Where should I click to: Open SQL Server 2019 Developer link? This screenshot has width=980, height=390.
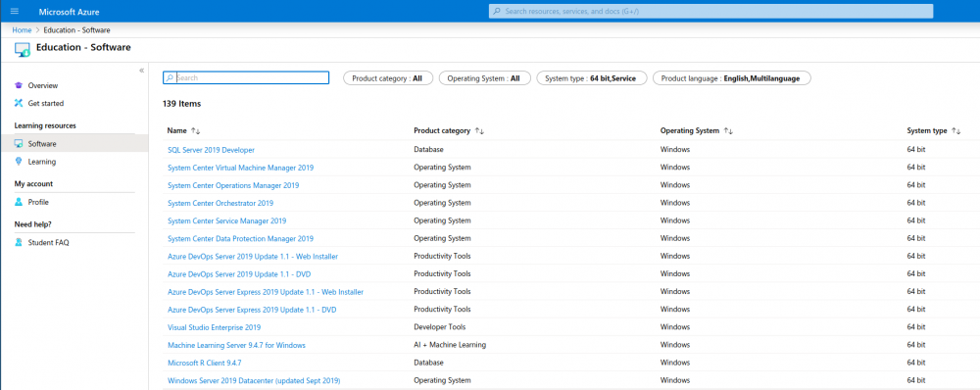(212, 150)
